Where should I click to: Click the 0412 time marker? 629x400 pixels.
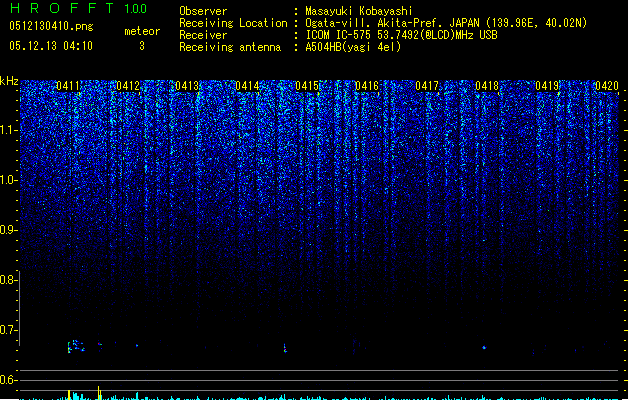coord(128,86)
